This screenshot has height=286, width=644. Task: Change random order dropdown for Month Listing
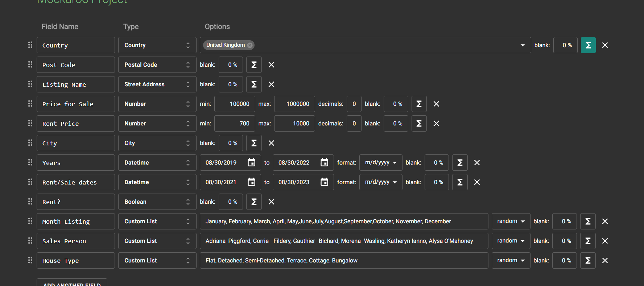[511, 221]
